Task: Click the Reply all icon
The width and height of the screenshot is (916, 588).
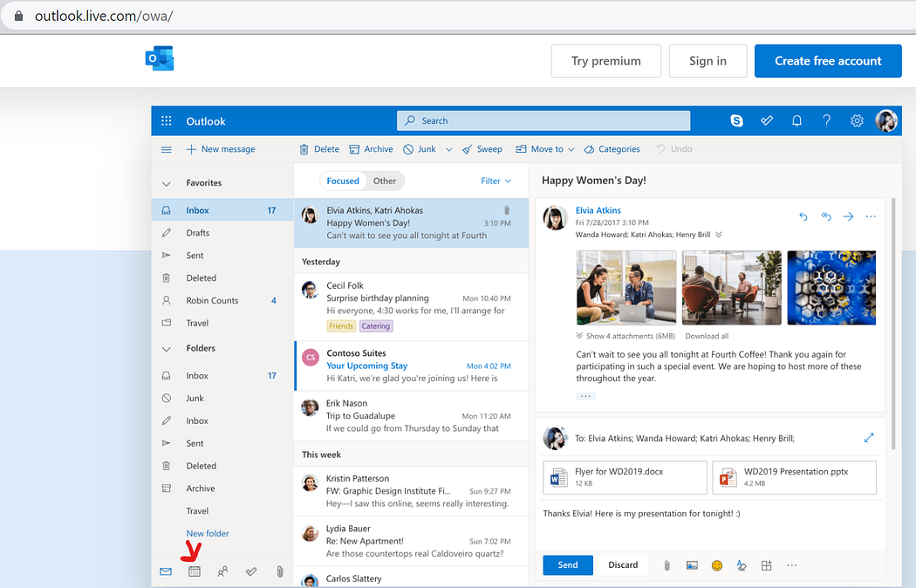Action: tap(825, 216)
